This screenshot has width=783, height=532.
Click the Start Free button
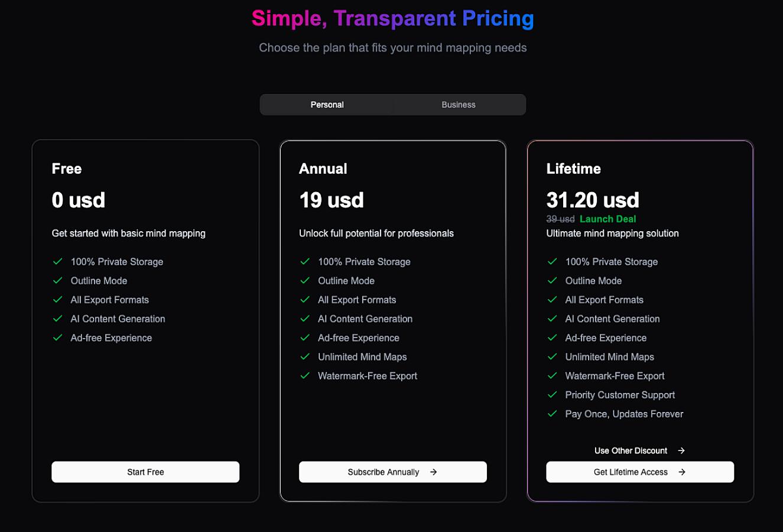(x=145, y=472)
